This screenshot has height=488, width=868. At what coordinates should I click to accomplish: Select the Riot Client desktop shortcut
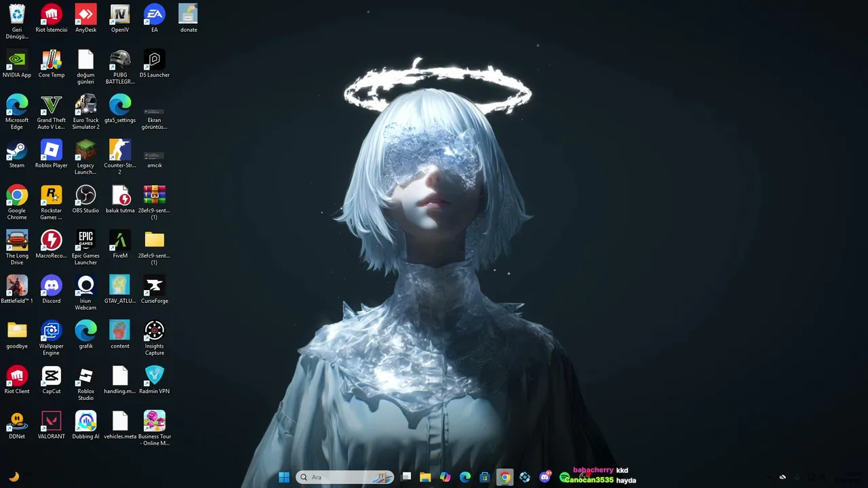pyautogui.click(x=17, y=376)
